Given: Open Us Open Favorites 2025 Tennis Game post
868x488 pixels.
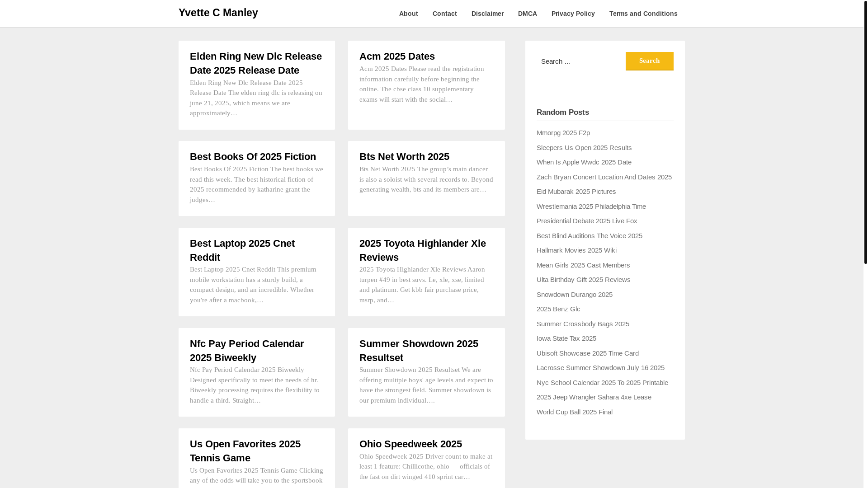Looking at the screenshot, I should click(245, 451).
